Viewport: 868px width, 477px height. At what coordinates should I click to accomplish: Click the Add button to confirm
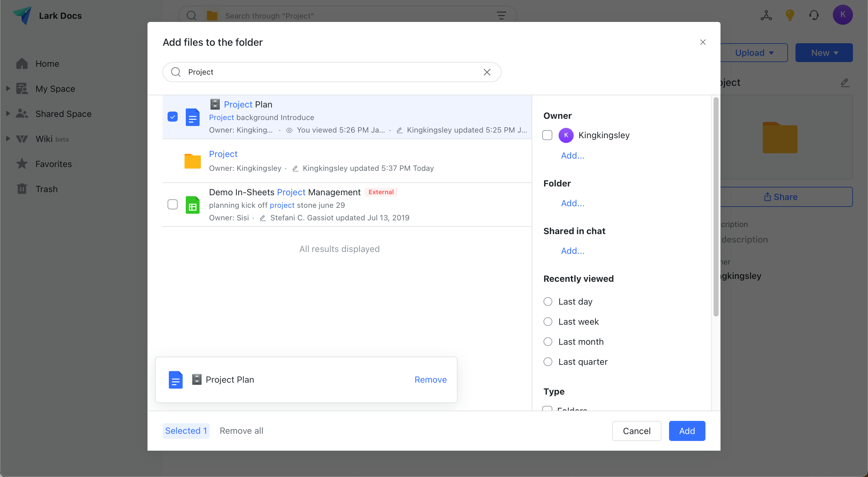[x=687, y=431]
